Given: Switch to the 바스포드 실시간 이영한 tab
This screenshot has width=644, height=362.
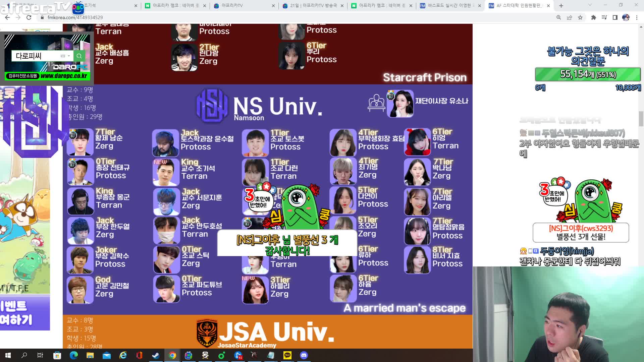Looking at the screenshot, I should click(x=449, y=6).
